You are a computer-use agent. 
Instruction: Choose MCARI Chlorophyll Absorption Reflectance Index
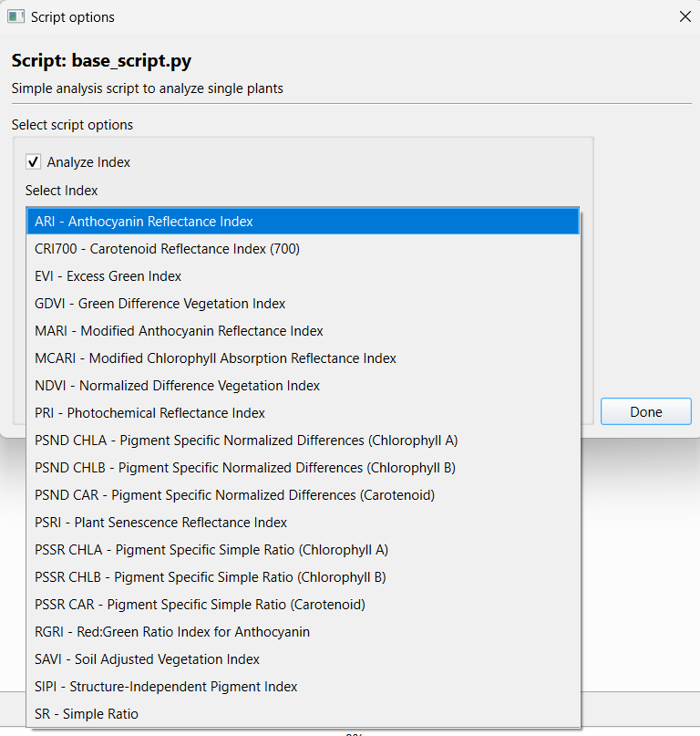215,358
